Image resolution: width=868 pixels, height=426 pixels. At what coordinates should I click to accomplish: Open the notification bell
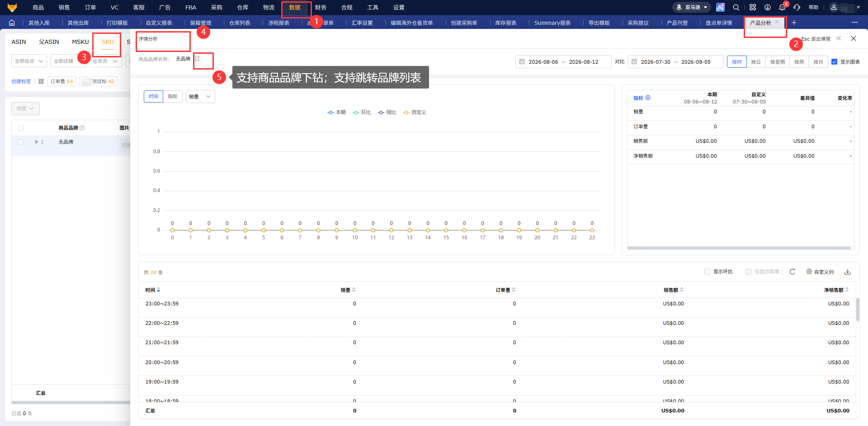tap(782, 7)
